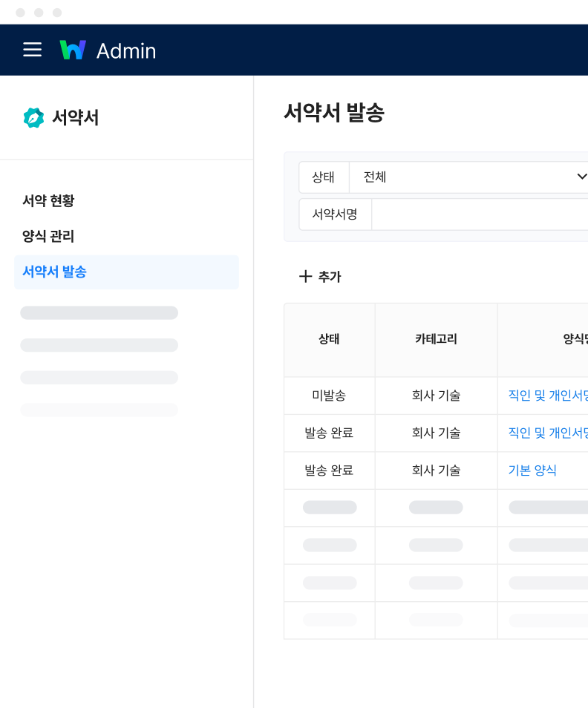Click the Works Admin logo icon
588x708 pixels.
click(73, 50)
